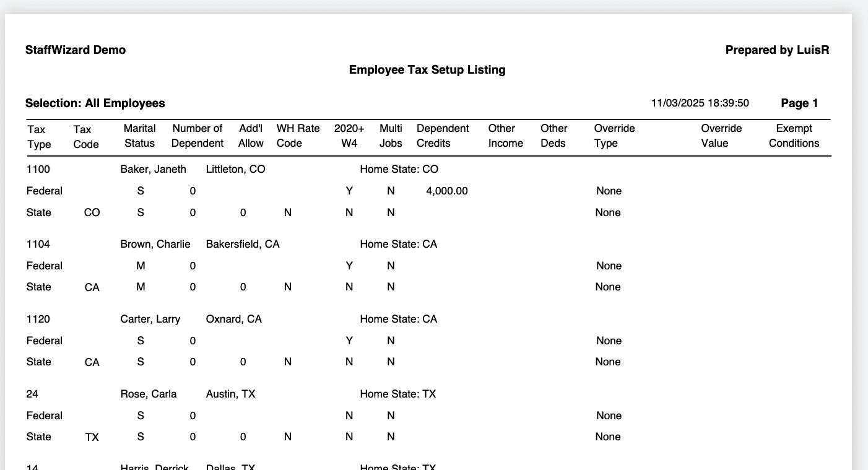This screenshot has width=868, height=470.
Task: Select the WH Rate Code column header
Action: click(x=298, y=136)
